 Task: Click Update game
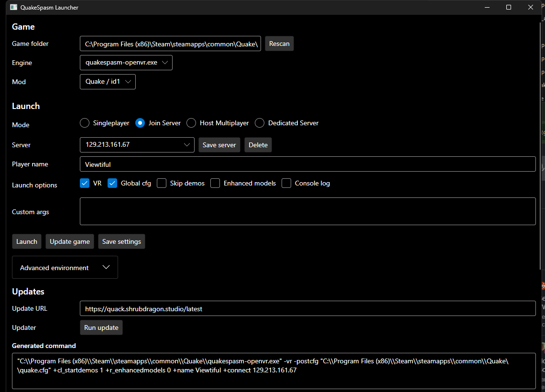(x=69, y=241)
